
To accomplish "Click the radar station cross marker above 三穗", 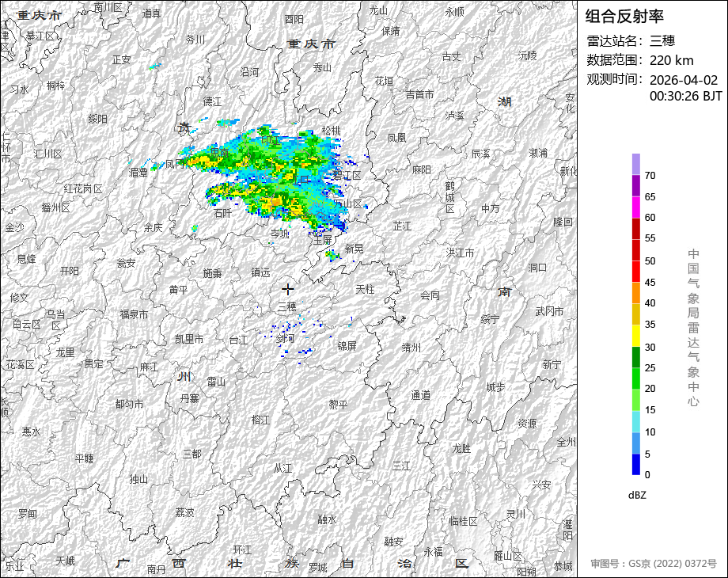I will [x=288, y=290].
